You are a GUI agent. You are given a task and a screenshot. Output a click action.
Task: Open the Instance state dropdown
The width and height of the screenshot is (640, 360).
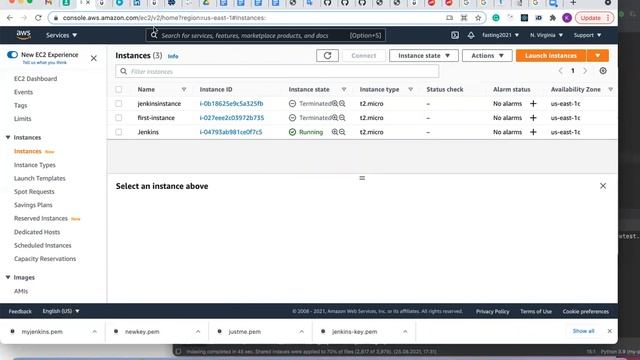tap(424, 56)
